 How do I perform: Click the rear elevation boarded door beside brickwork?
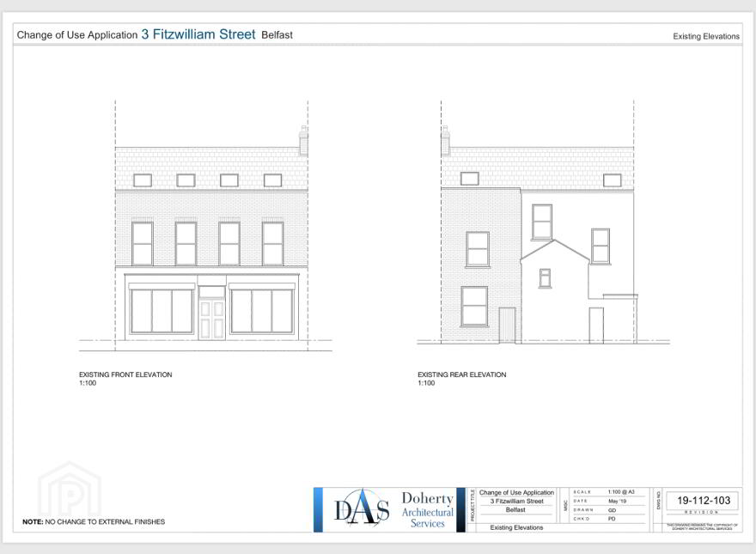[x=507, y=326]
